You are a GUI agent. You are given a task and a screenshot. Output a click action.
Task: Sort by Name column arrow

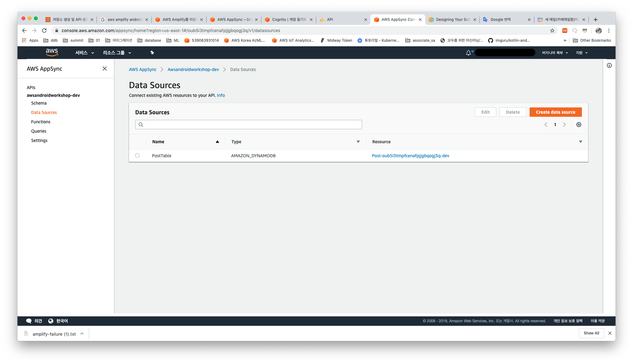point(217,142)
